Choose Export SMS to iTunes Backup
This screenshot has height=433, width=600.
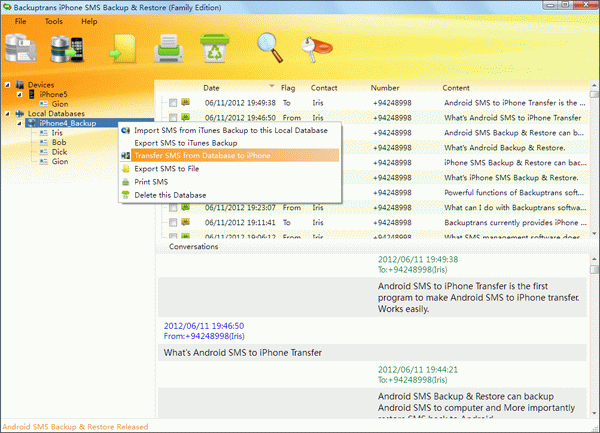pos(230,143)
